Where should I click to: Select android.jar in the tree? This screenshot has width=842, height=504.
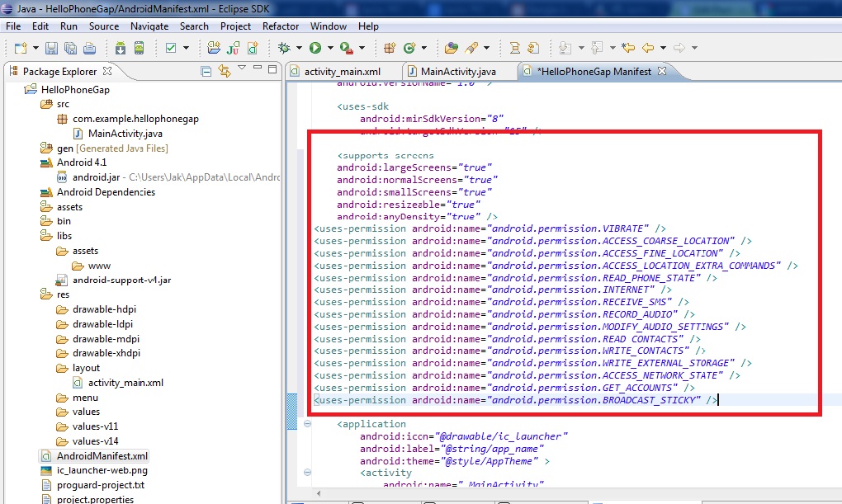96,177
